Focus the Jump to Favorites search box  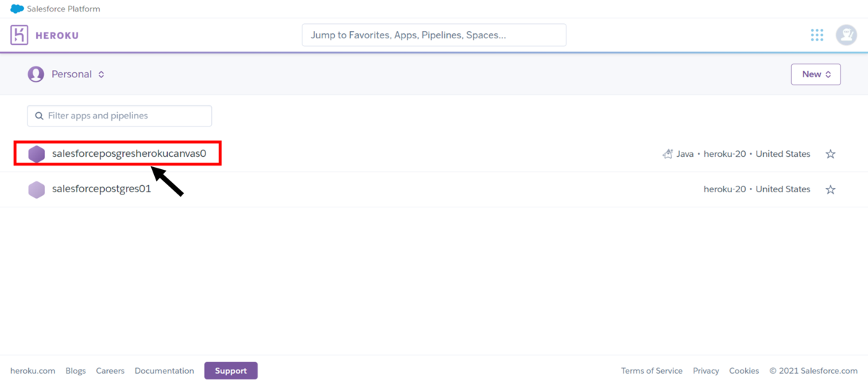(434, 35)
